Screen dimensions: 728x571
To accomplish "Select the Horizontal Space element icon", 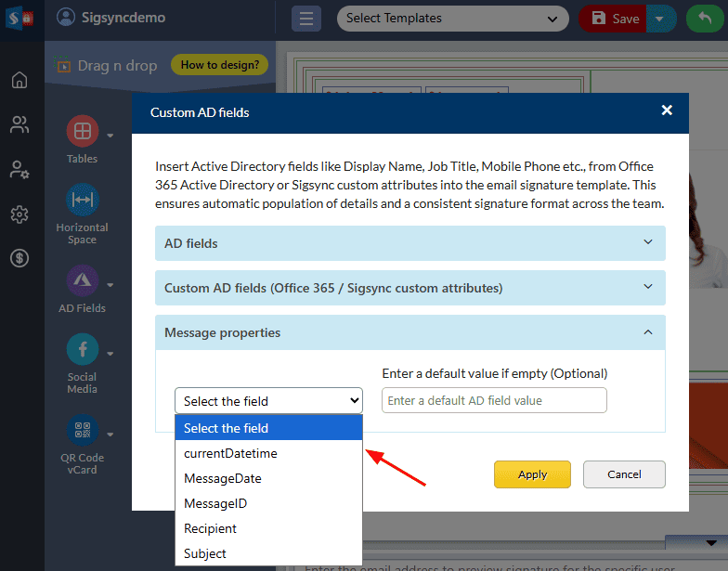I will click(82, 200).
